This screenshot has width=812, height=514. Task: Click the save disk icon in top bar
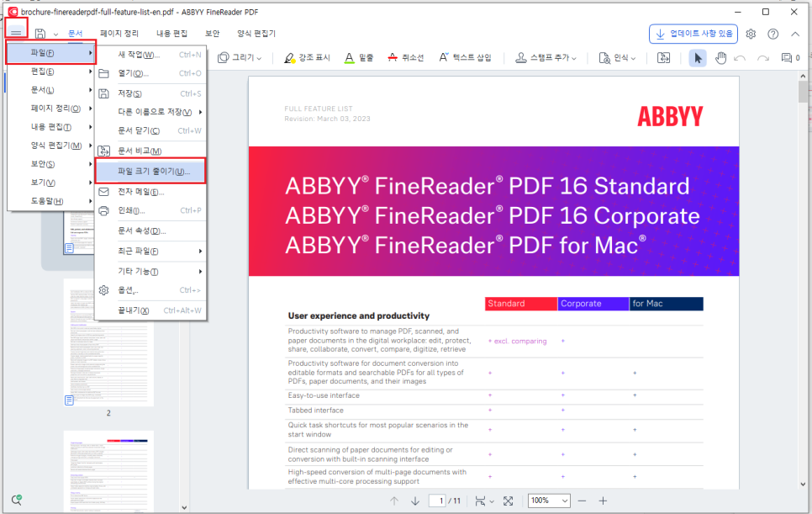pyautogui.click(x=40, y=34)
